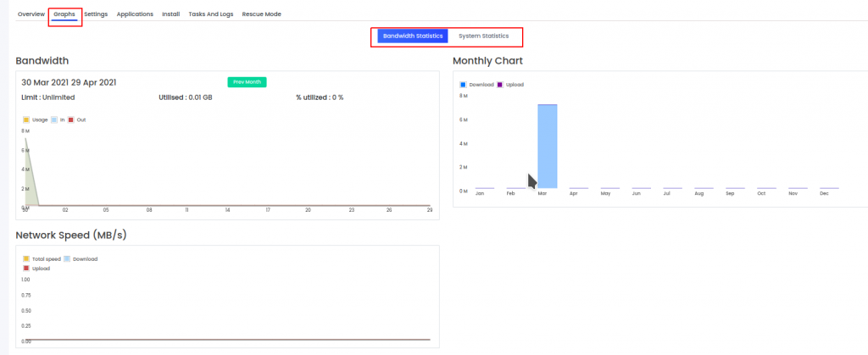
Task: Toggle Usage legend swatch in Bandwidth chart
Action: click(x=26, y=119)
